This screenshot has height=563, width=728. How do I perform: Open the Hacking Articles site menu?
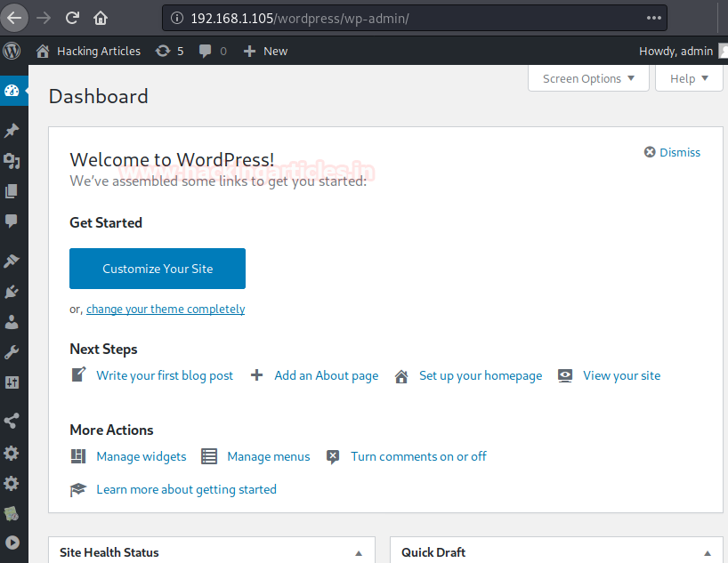tap(88, 51)
